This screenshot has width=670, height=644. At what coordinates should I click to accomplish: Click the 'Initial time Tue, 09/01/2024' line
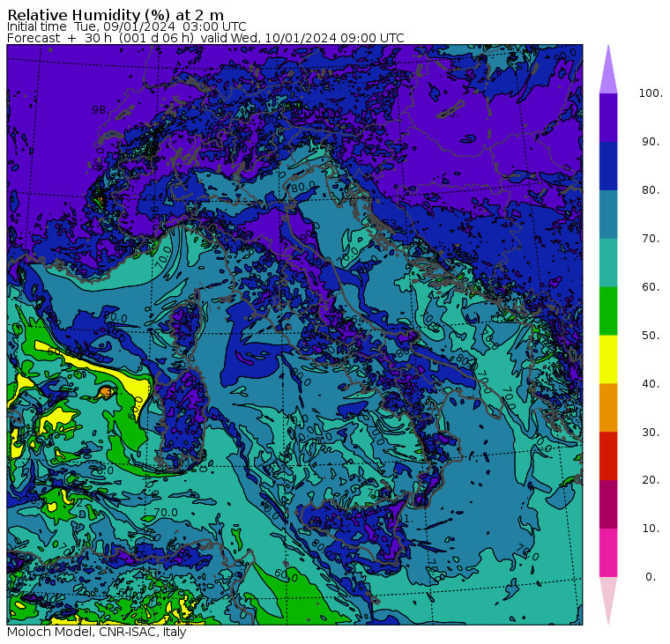coord(126,26)
